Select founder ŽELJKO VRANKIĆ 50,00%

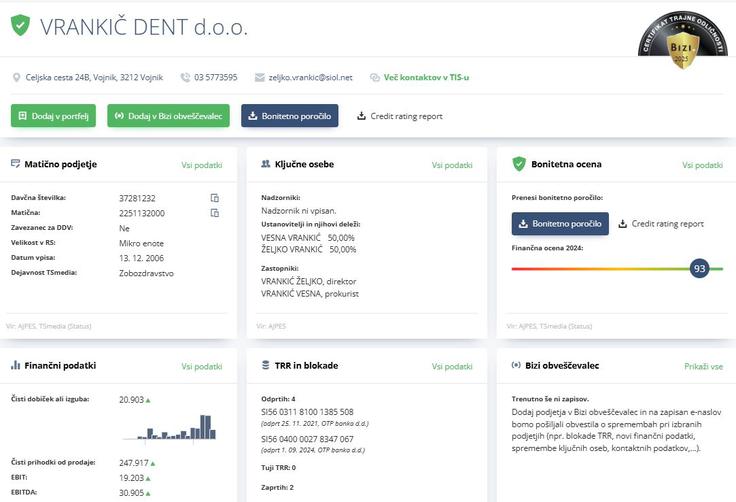(x=308, y=249)
